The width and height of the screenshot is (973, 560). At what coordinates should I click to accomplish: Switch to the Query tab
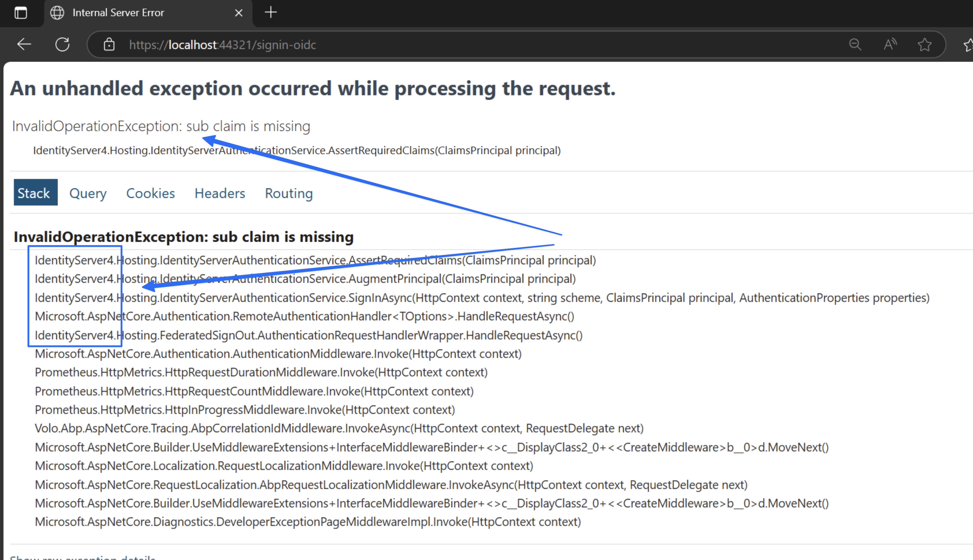[88, 193]
